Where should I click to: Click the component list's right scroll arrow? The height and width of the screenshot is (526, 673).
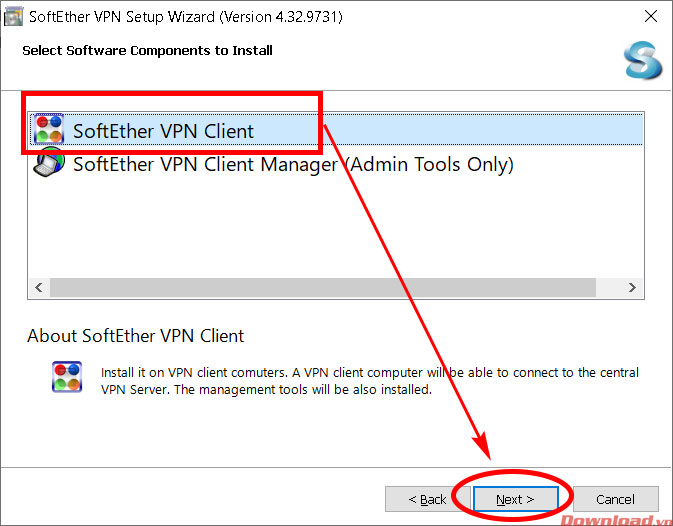coord(632,288)
